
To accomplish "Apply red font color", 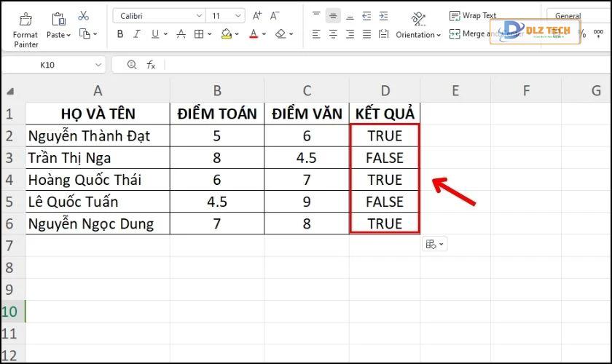I will pyautogui.click(x=254, y=34).
